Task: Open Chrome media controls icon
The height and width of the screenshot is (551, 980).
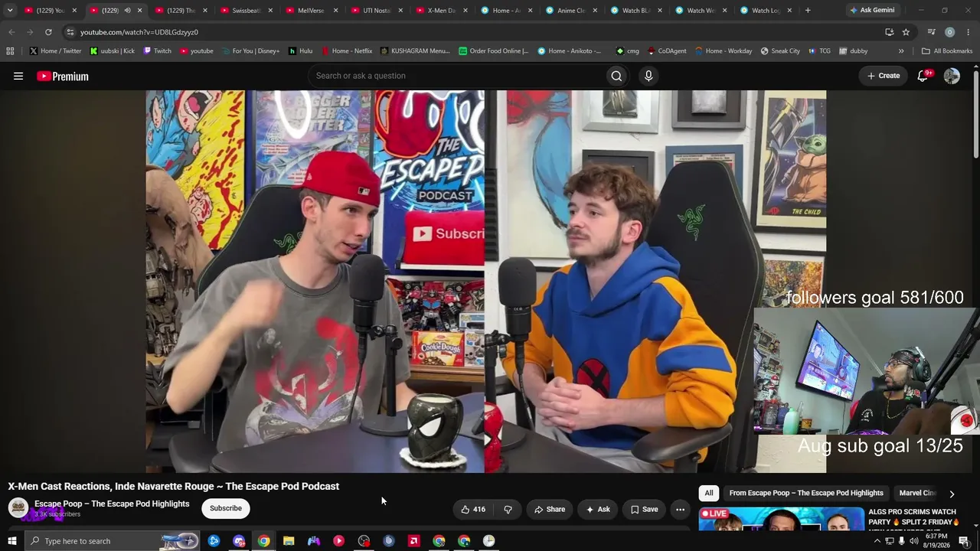Action: (x=931, y=32)
